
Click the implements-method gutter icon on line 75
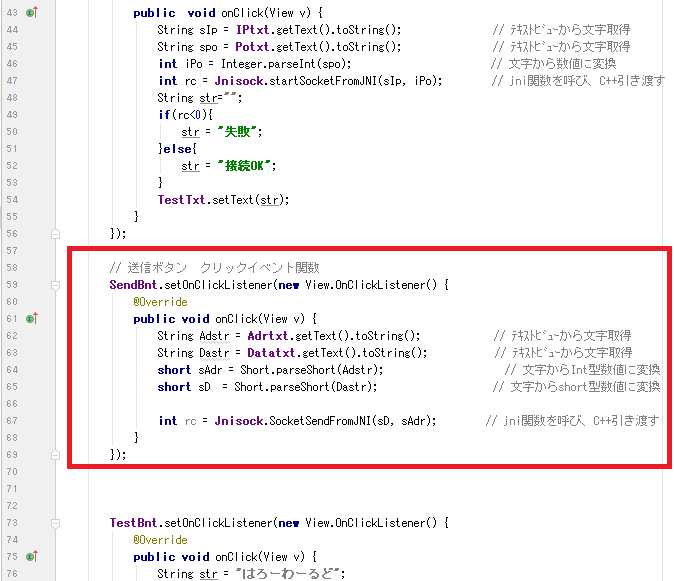pyautogui.click(x=31, y=557)
